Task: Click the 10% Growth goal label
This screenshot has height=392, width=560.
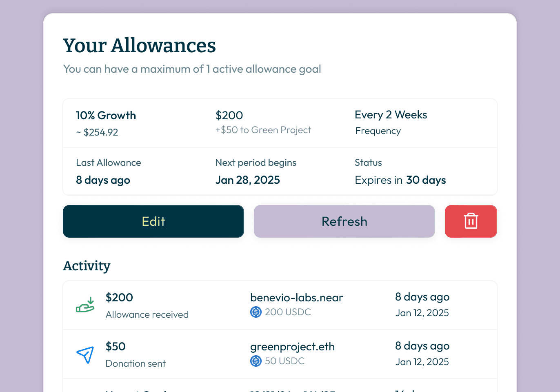Action: (x=106, y=116)
